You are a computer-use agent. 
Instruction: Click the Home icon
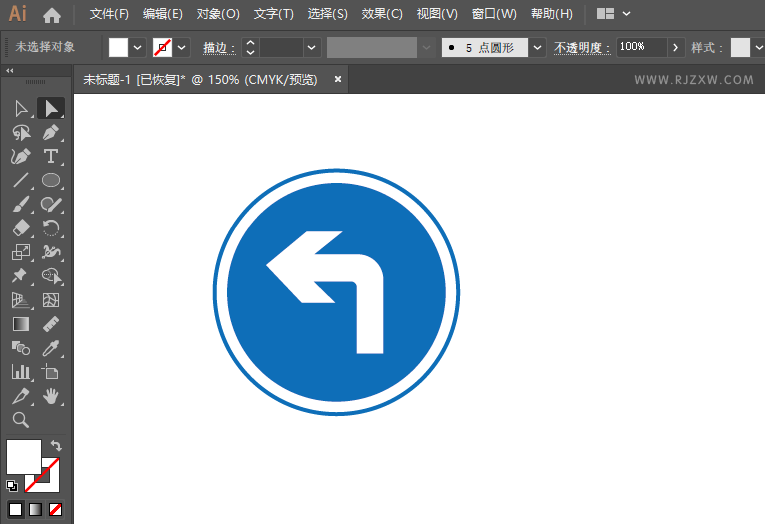52,15
